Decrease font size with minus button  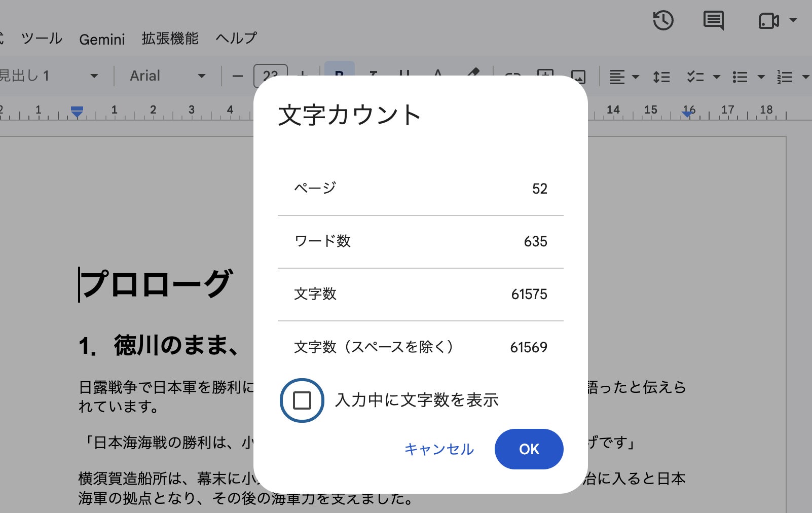coord(237,77)
